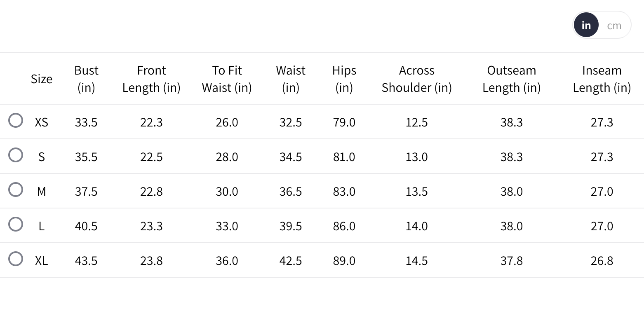Click the Across Shoulder (in) header
The height and width of the screenshot is (309, 644).
click(x=416, y=79)
